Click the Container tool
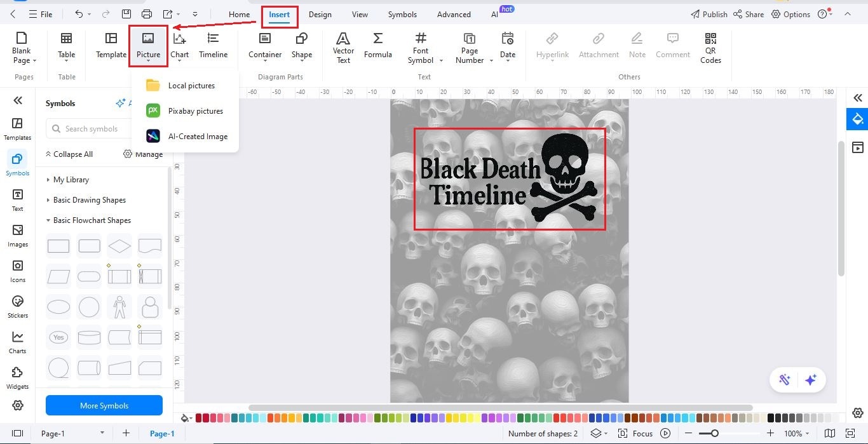Screen dimensions: 868x444 265,46
